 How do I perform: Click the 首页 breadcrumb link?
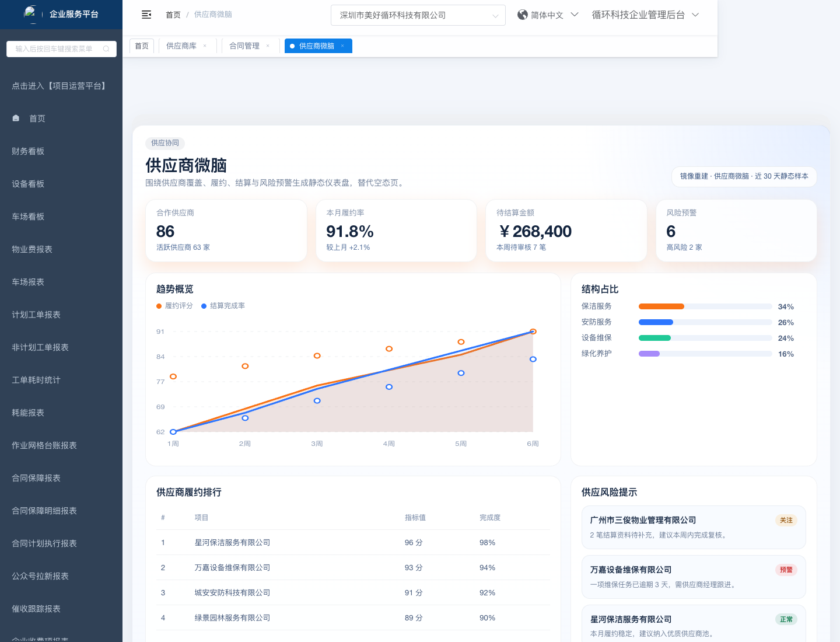[173, 15]
